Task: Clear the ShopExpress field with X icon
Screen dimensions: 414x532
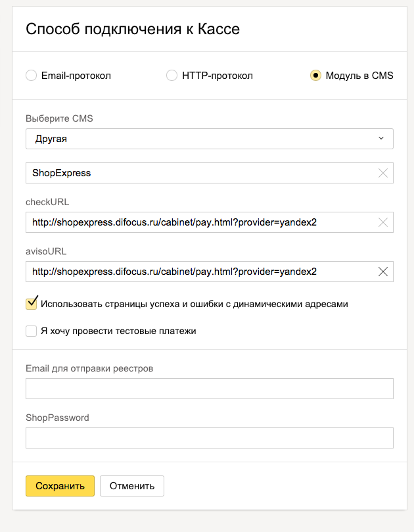Action: [x=383, y=173]
